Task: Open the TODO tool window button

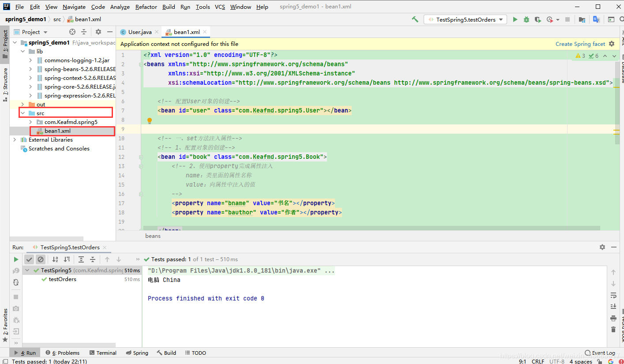Action: coord(195,353)
